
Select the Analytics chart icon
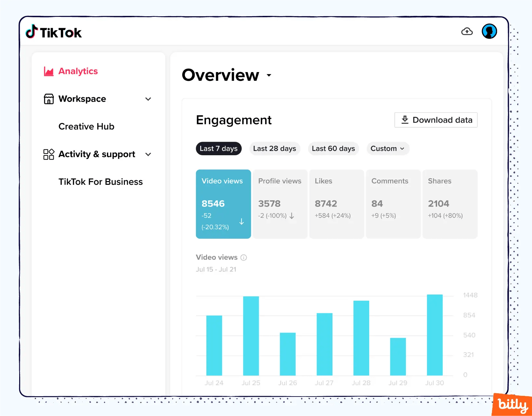point(48,71)
